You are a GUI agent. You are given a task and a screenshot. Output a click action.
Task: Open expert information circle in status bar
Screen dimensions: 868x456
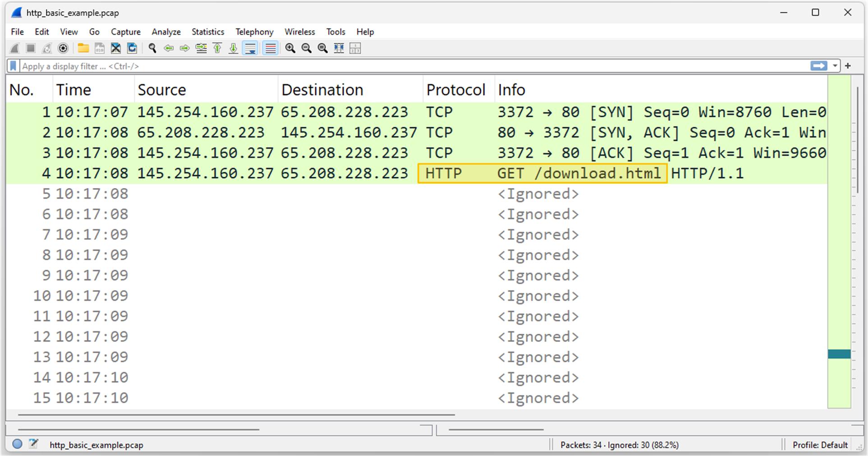point(17,444)
